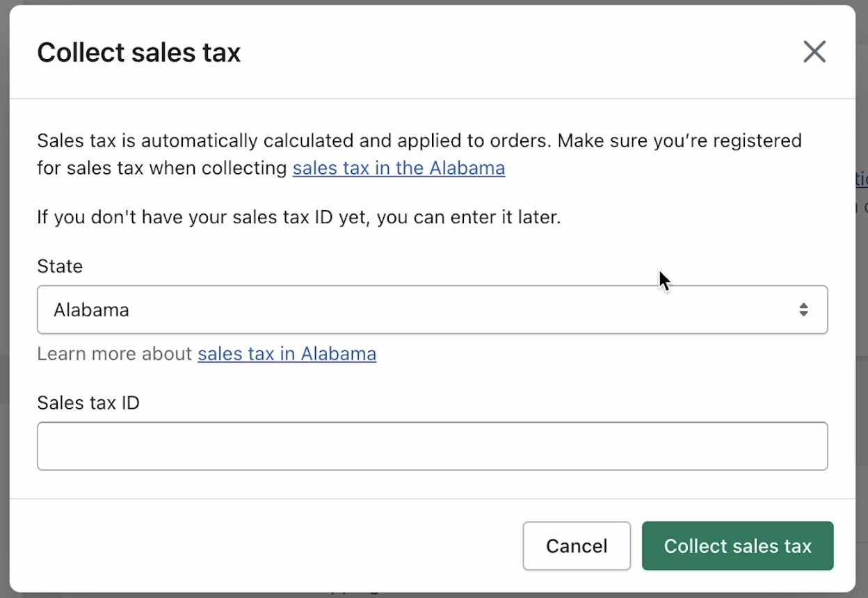Click the partially visible link behind the dialog

coord(862,179)
